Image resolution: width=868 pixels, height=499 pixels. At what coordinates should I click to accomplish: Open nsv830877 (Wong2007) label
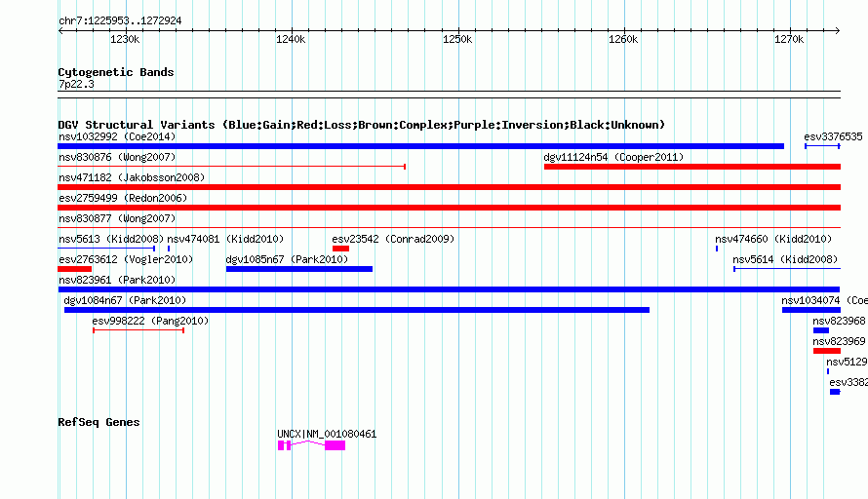[x=117, y=218]
